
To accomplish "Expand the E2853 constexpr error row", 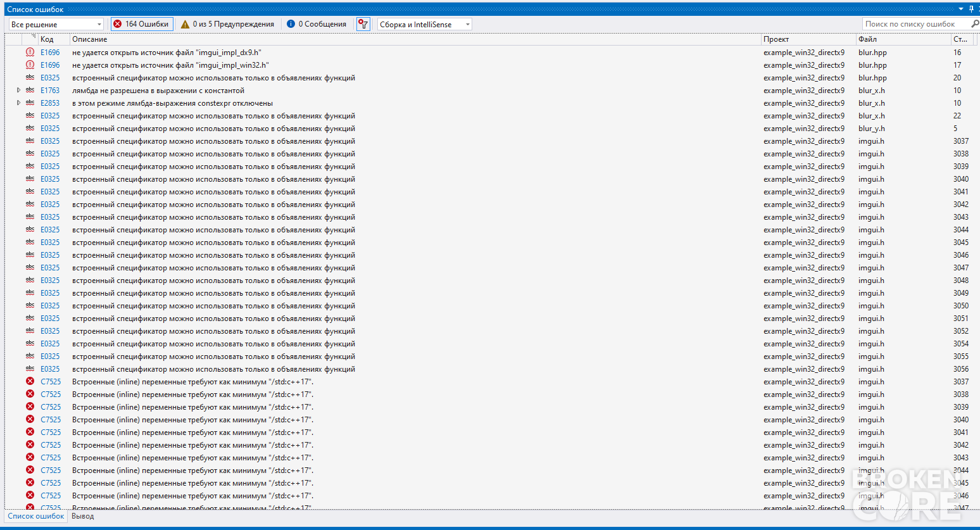I will (18, 103).
